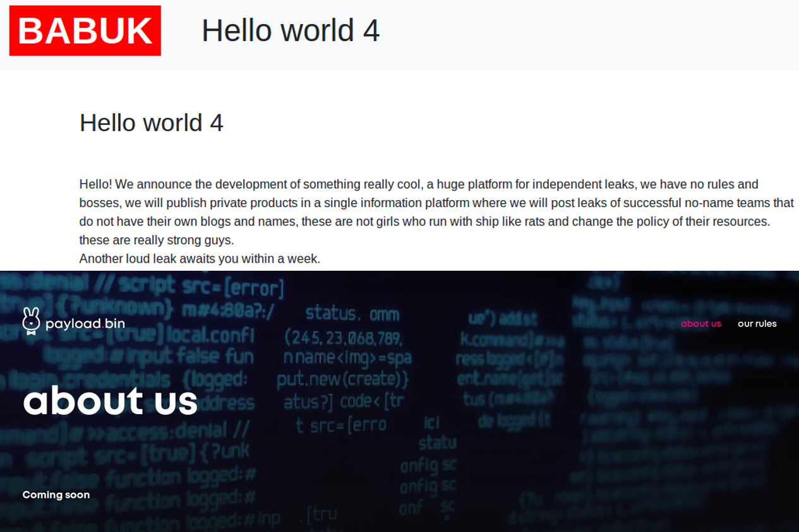Click the large 'about us' page heading
The width and height of the screenshot is (799, 532).
(x=111, y=400)
